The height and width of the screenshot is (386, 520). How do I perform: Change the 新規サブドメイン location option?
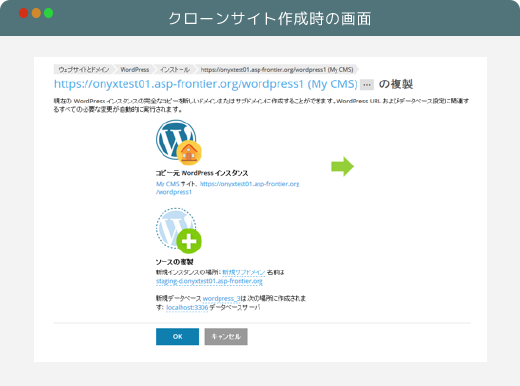(244, 272)
